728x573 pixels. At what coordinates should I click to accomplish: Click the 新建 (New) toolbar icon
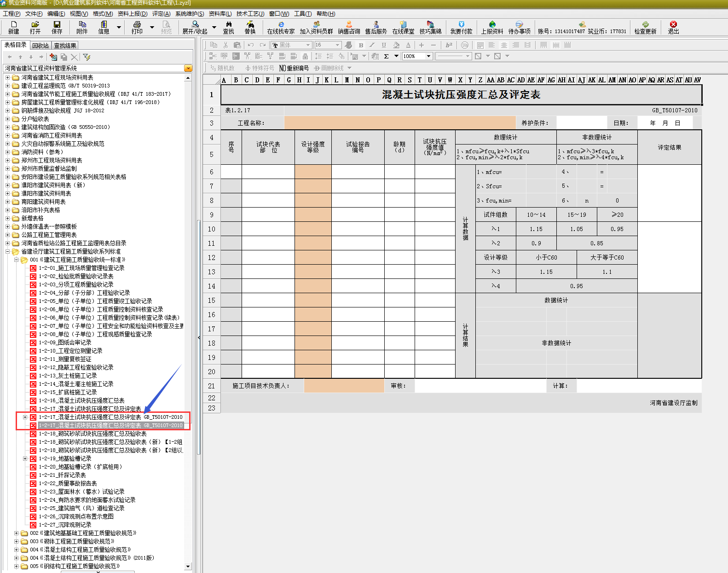(x=13, y=27)
